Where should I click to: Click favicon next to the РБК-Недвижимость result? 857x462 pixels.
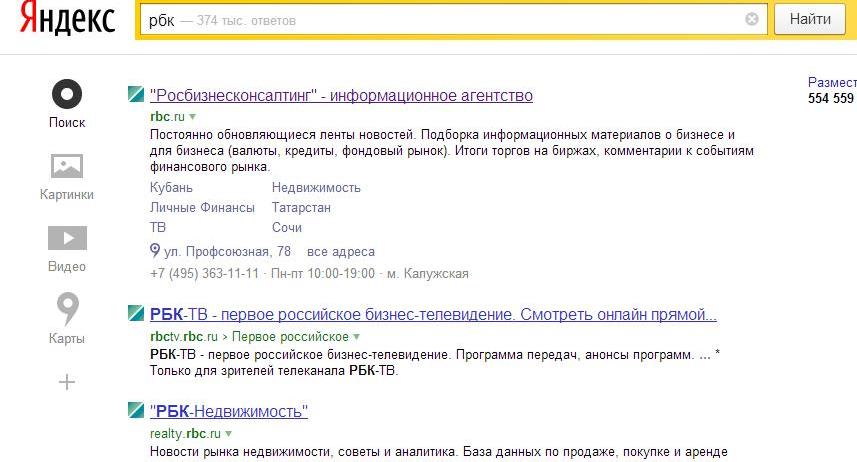(136, 410)
